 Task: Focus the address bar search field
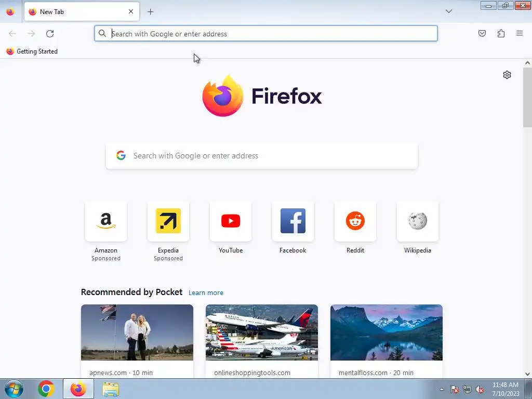[x=265, y=34]
